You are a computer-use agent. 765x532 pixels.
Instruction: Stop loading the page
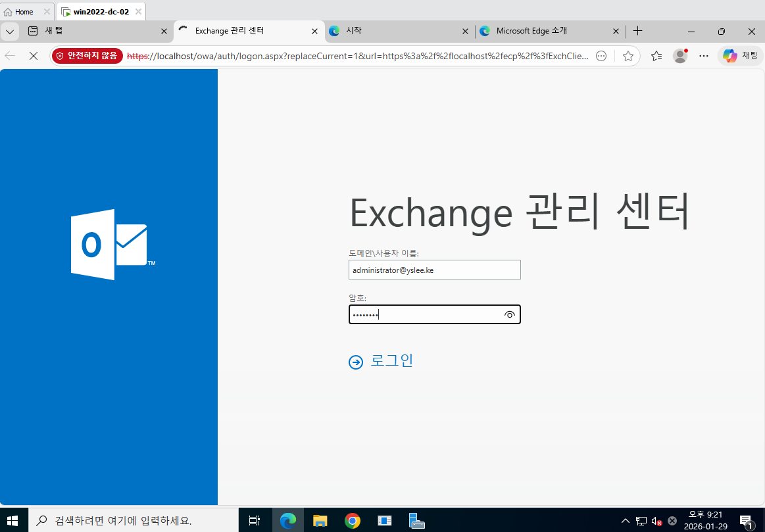click(x=33, y=56)
